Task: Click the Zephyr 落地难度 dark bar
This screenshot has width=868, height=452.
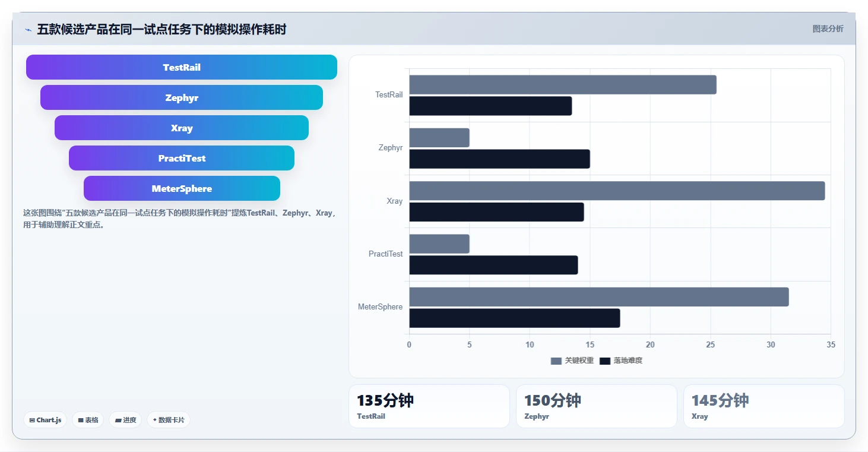Action: 499,159
